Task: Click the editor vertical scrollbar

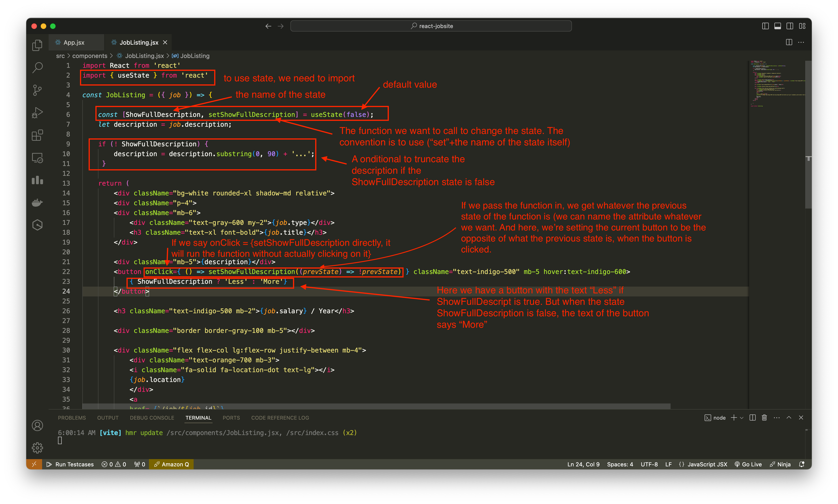Action: 808,134
